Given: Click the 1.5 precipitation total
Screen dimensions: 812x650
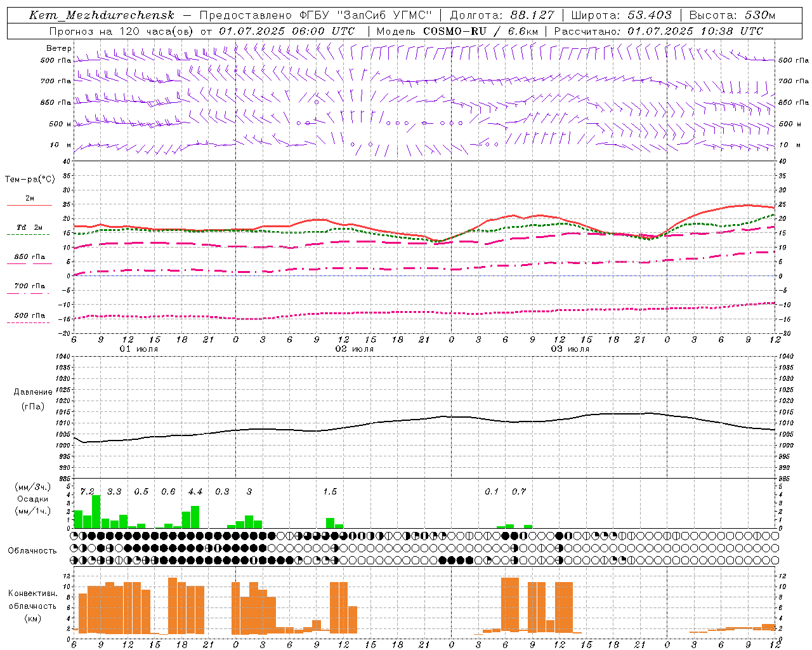Looking at the screenshot, I should click(330, 491).
